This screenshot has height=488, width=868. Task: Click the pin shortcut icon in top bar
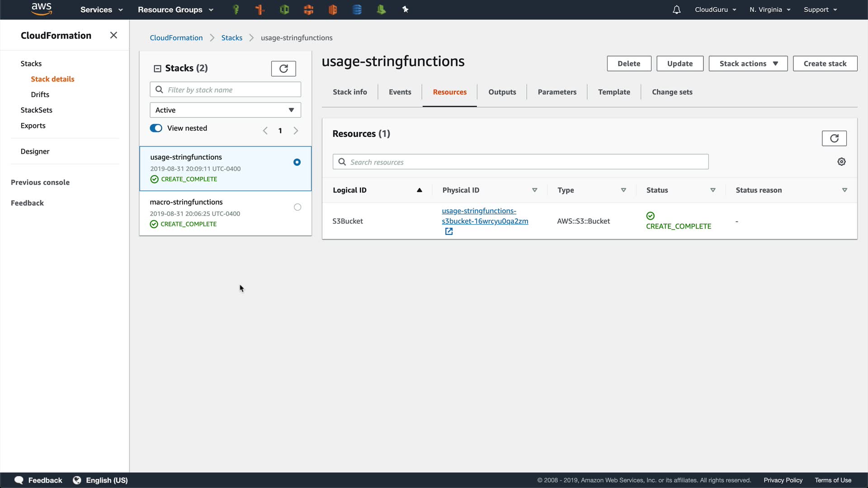405,9
